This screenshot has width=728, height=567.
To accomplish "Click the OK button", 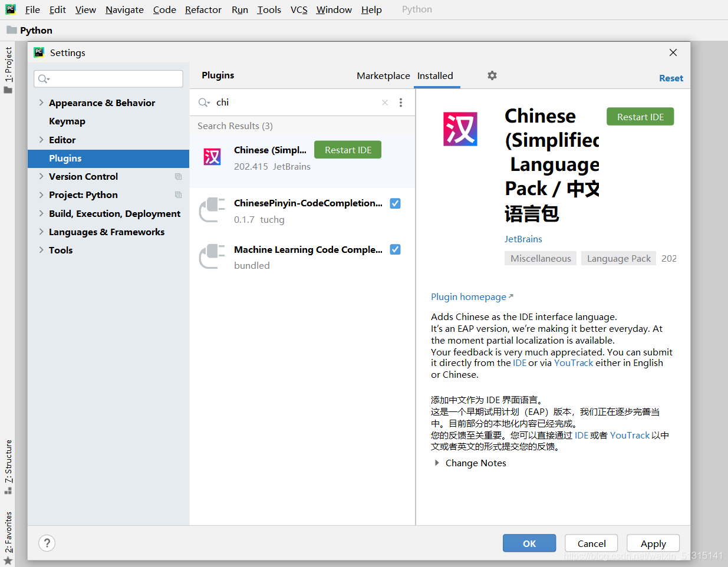I will tap(529, 543).
